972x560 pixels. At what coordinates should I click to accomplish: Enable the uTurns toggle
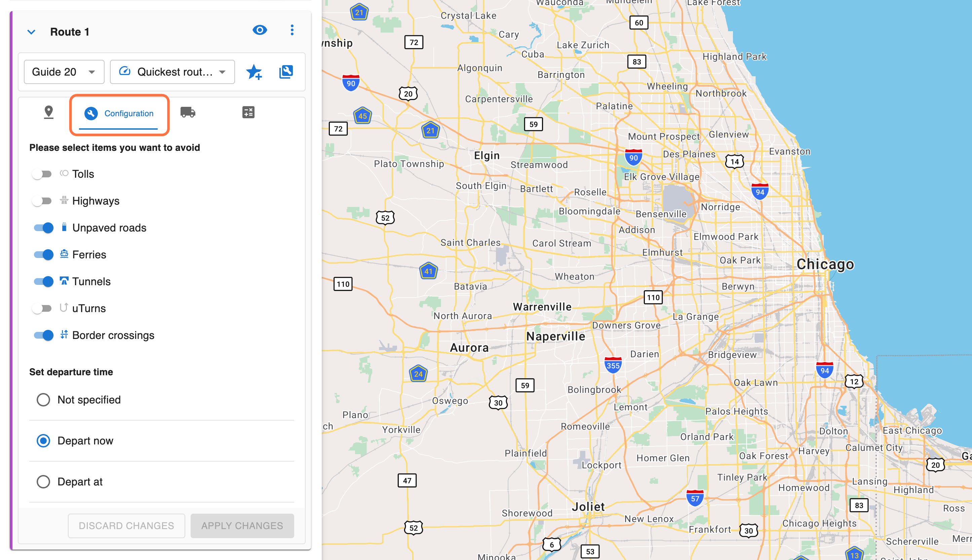click(42, 308)
